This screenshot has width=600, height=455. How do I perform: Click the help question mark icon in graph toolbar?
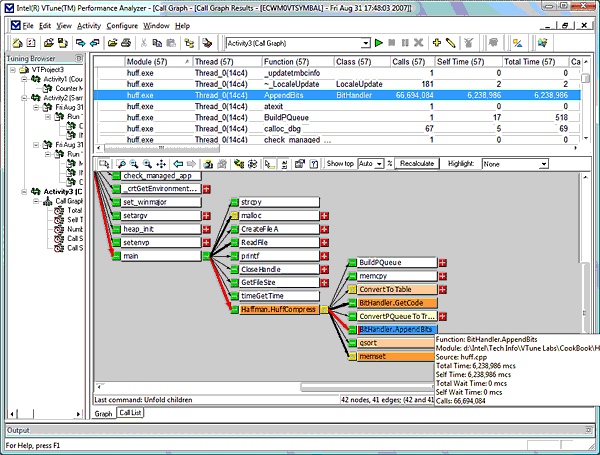pos(315,164)
